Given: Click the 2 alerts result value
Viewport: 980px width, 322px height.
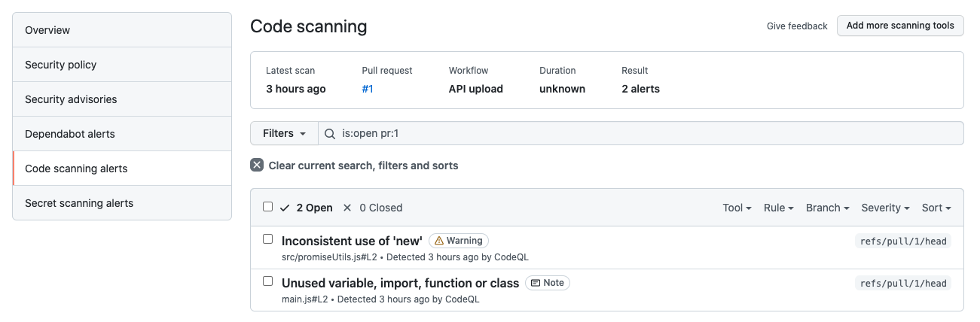Looking at the screenshot, I should pyautogui.click(x=640, y=89).
